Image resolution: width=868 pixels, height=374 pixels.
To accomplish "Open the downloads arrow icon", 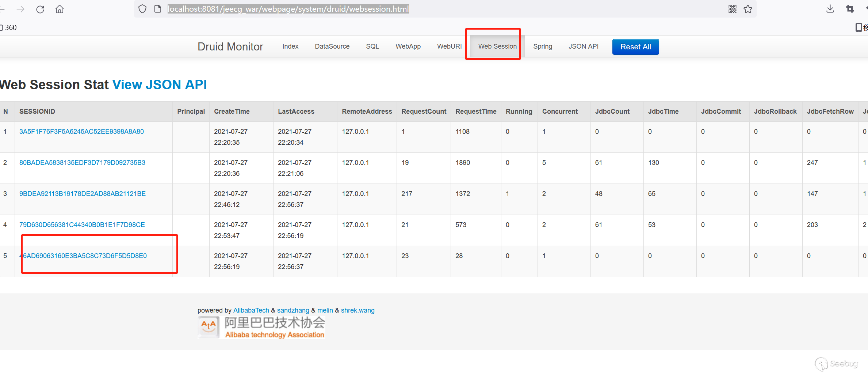I will [x=830, y=9].
